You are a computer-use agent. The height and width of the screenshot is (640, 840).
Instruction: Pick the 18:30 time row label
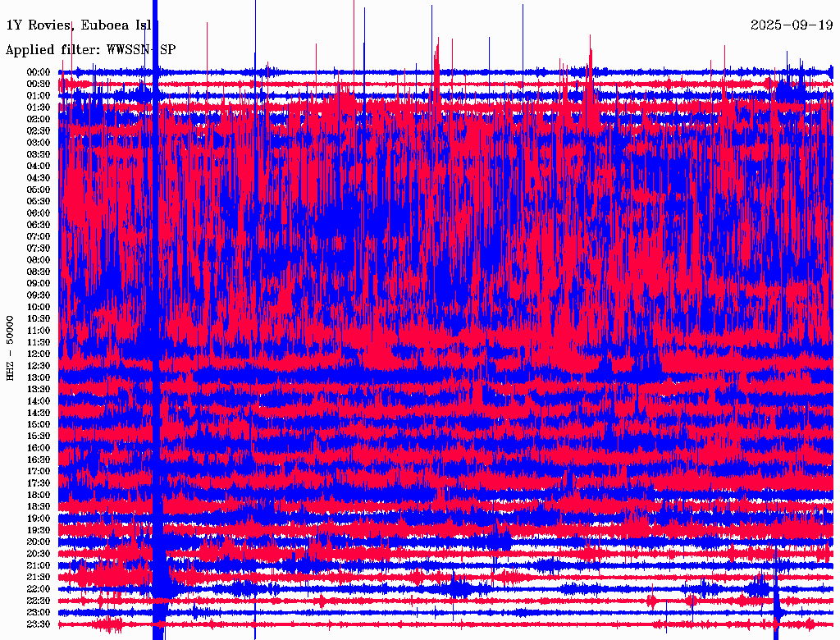point(39,506)
